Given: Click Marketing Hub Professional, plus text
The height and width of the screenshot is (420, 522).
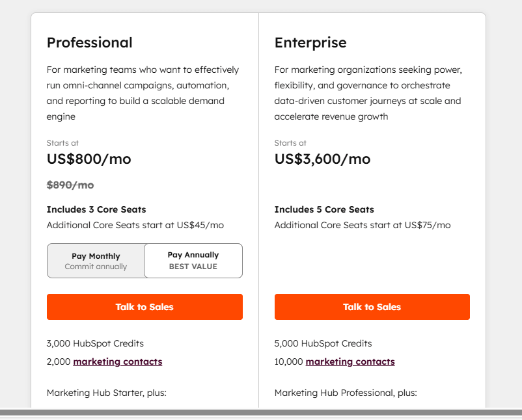Looking at the screenshot, I should coord(346,393).
